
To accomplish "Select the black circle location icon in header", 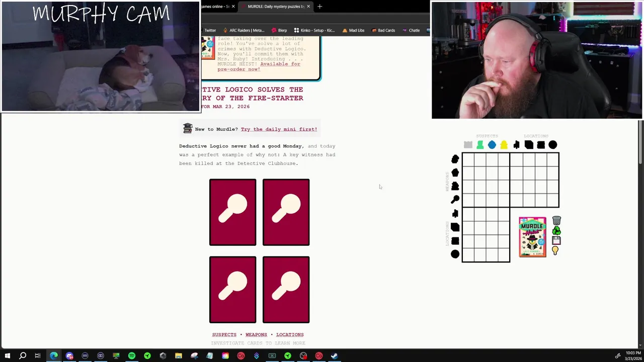I will click(x=553, y=145).
